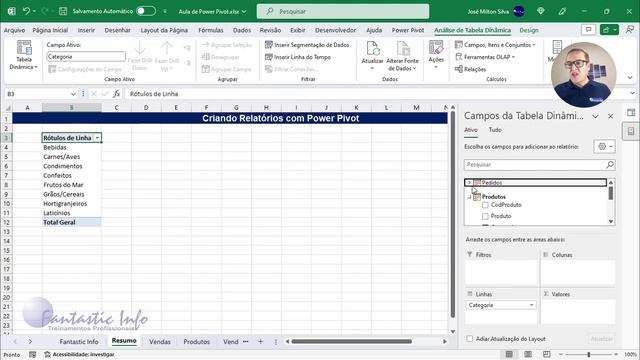Select the Frutos do Mar cell
This screenshot has width=640, height=360.
tap(71, 185)
